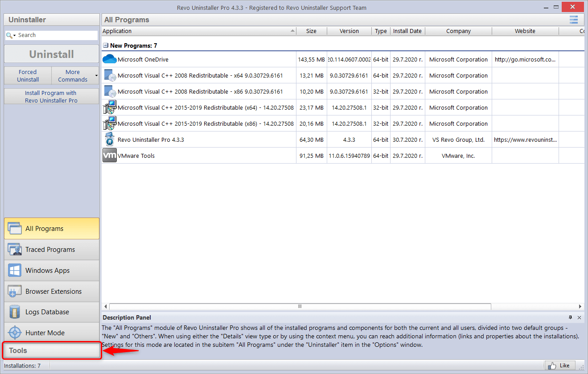This screenshot has width=588, height=374.
Task: Click the Visual C++ 2015-2019 (x64) installer icon
Action: point(109,107)
